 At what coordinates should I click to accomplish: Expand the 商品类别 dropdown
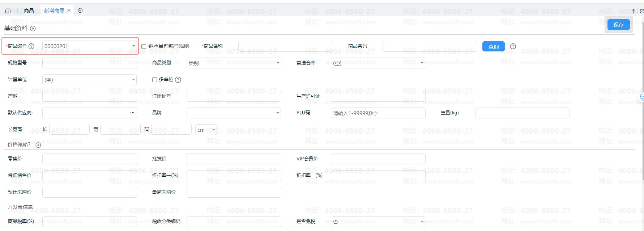[278, 63]
